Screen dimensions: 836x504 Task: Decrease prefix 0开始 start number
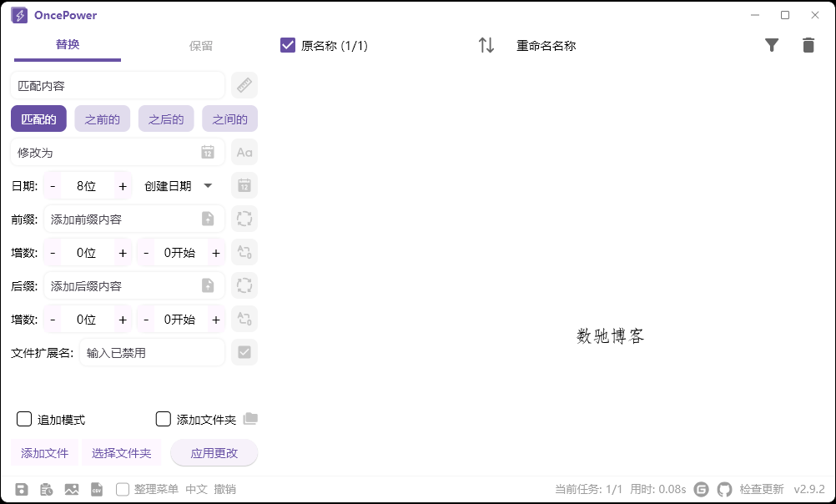[146, 253]
